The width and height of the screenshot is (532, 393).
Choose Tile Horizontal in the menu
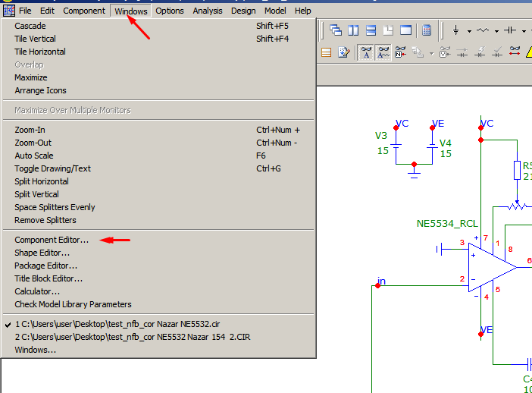pyautogui.click(x=158, y=52)
